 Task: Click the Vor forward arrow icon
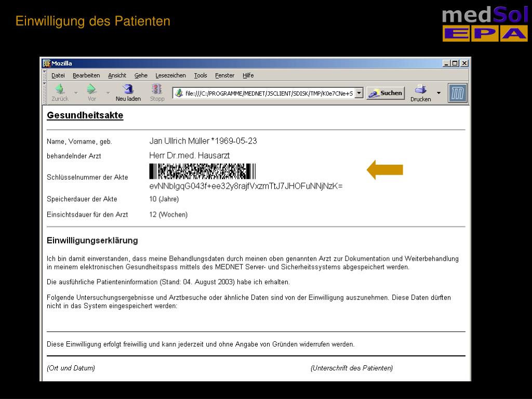(91, 89)
